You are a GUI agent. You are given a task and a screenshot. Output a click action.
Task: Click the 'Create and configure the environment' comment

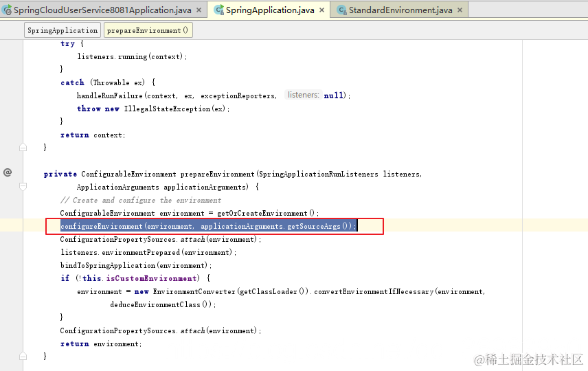tap(141, 201)
